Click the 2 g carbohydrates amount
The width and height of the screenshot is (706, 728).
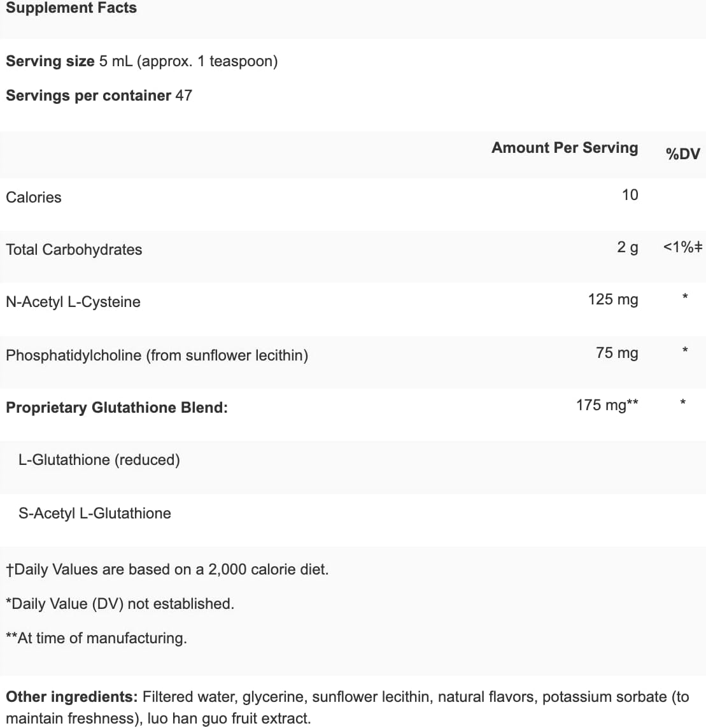point(627,247)
